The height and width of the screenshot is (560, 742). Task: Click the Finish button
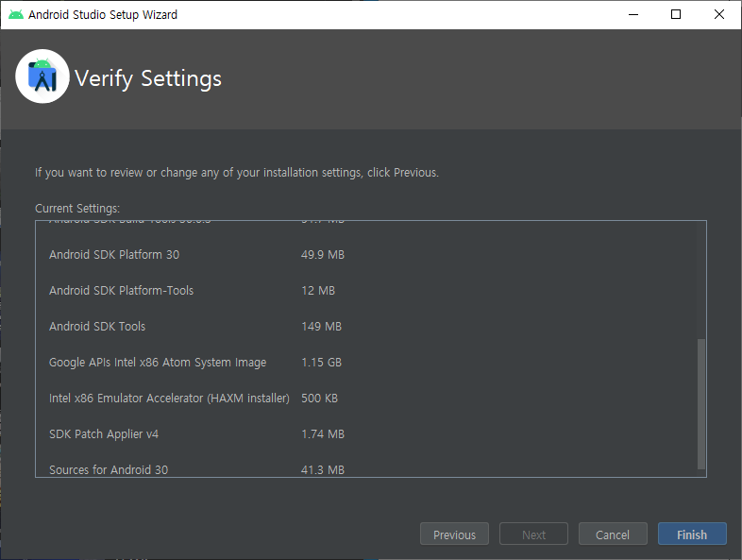[692, 534]
